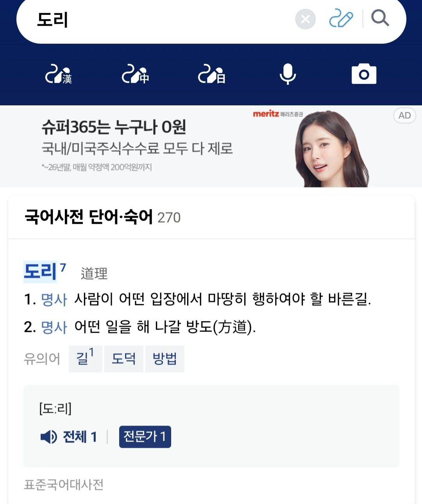This screenshot has height=504, width=422.
Task: Select the 전문가 1 pronunciation filter
Action: [145, 436]
